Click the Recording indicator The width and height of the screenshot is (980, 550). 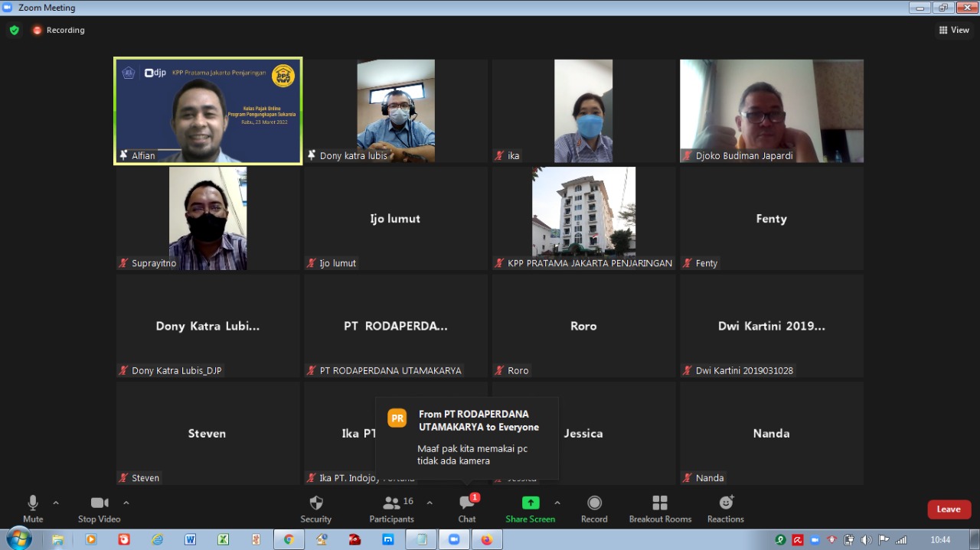[x=58, y=31]
